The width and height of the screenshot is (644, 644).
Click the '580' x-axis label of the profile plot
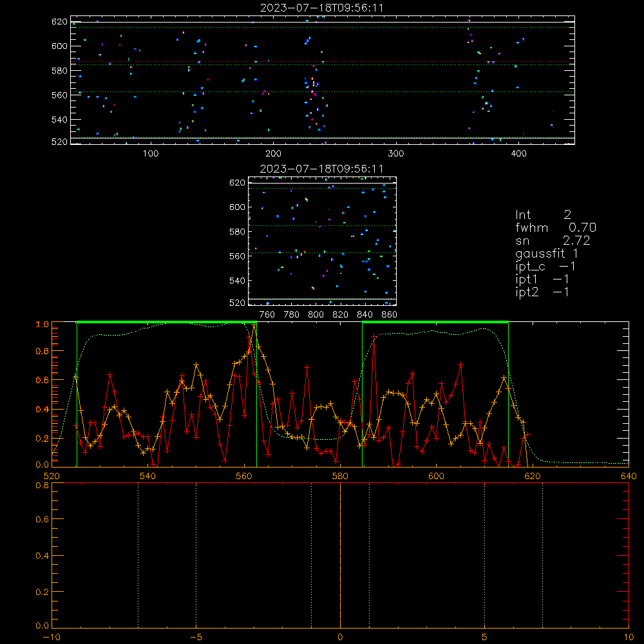(x=340, y=477)
